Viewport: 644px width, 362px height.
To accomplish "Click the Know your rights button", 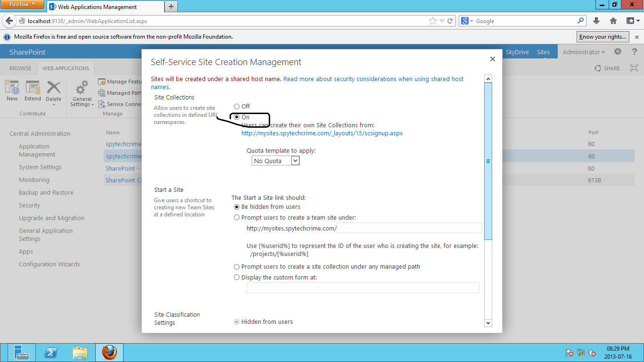I will [603, 37].
